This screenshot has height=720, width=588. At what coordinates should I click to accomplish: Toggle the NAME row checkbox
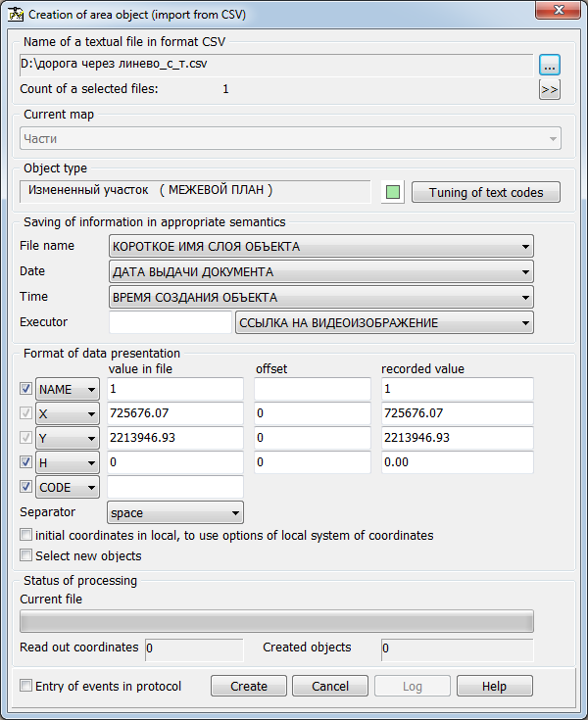coord(25,389)
